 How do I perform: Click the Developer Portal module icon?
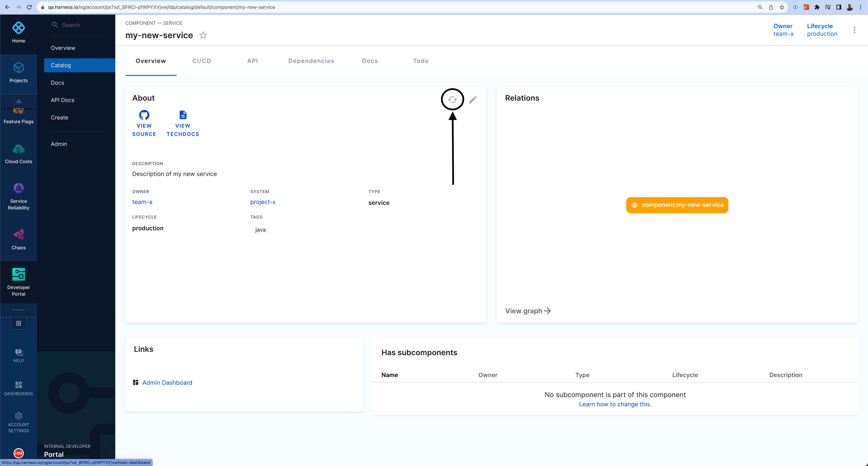click(18, 274)
